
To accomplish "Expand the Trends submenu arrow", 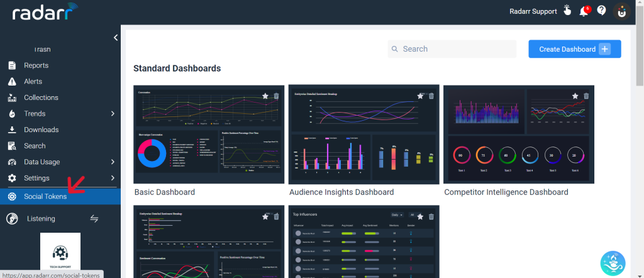I will (x=113, y=114).
